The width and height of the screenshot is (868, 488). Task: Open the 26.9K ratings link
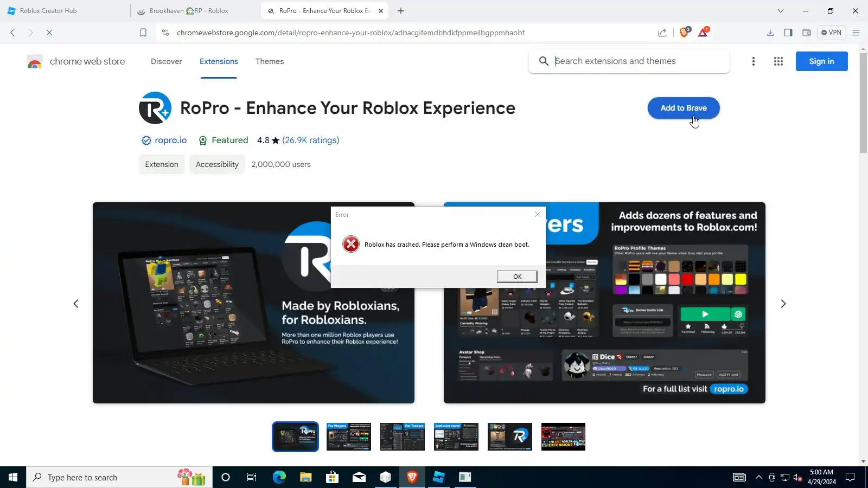(311, 140)
